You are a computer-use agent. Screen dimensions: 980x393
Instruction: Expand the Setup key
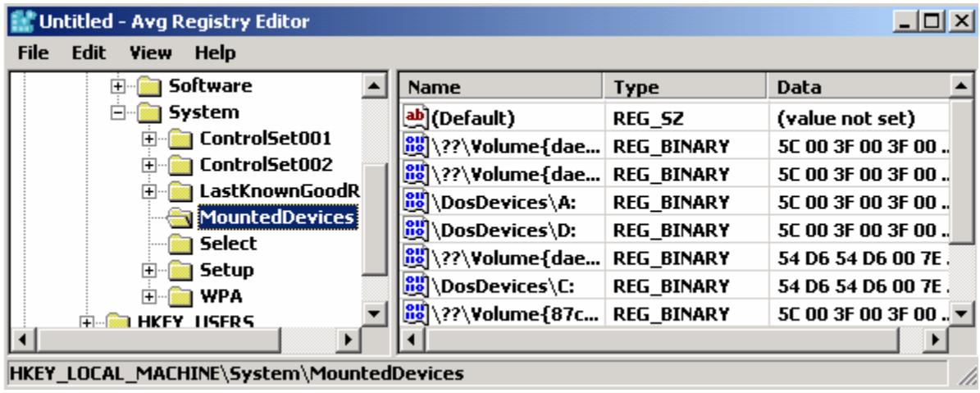click(148, 271)
